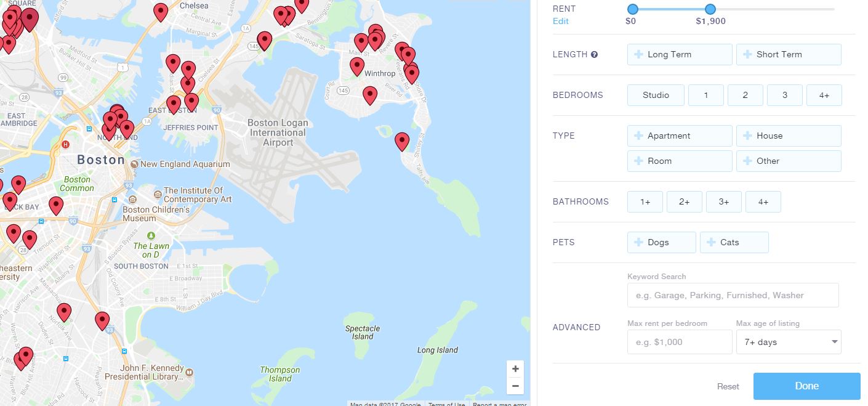Click the listing pin south of Winthrop label

pos(369,95)
